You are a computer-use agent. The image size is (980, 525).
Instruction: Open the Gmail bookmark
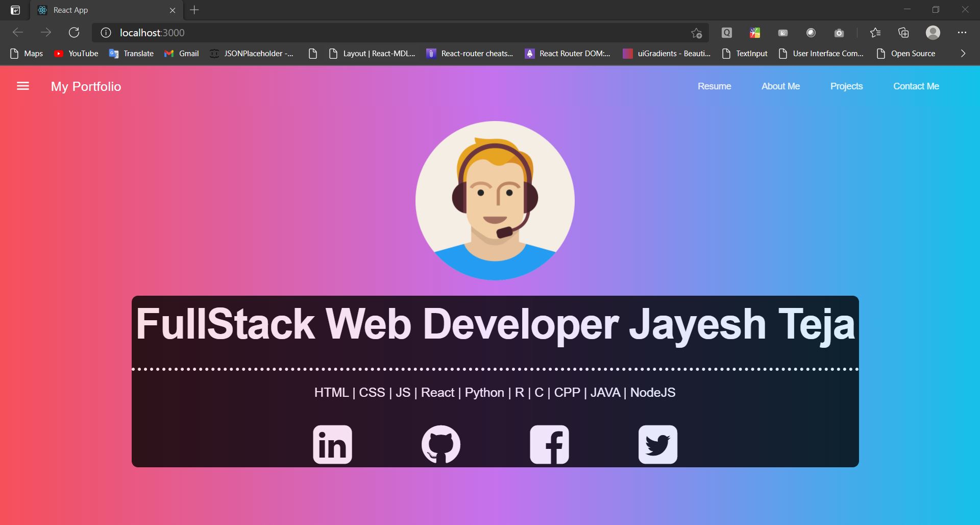[x=181, y=53]
